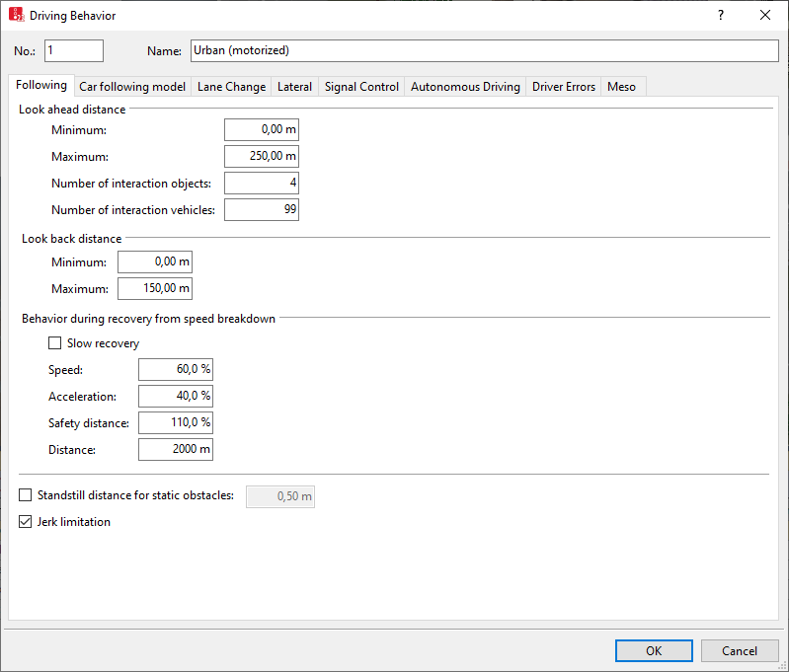Image resolution: width=789 pixels, height=672 pixels.
Task: Open the Autonomous Driving tab
Action: pos(465,87)
